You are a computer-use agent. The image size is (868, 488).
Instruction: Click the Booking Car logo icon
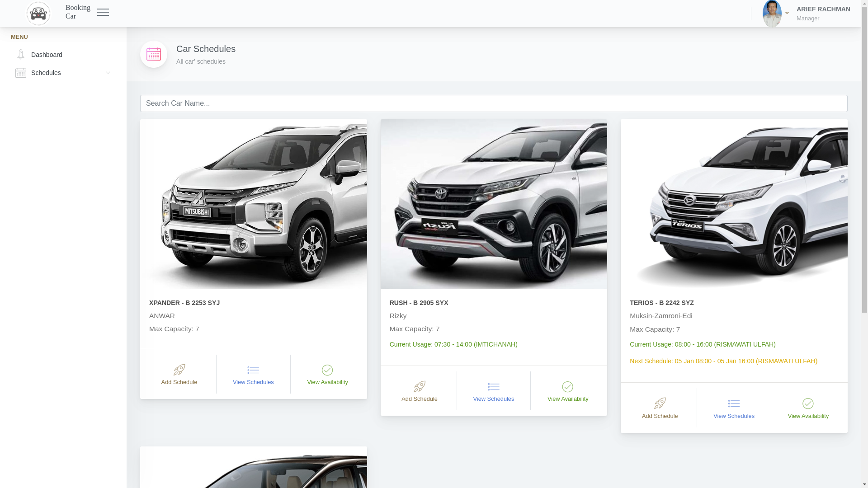coord(38,14)
